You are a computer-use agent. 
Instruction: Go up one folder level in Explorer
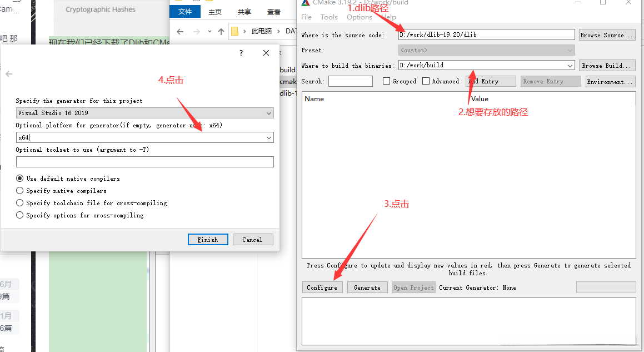221,31
